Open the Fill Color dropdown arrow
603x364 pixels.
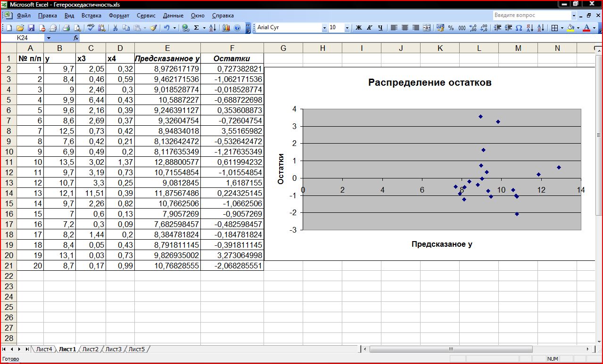click(578, 28)
